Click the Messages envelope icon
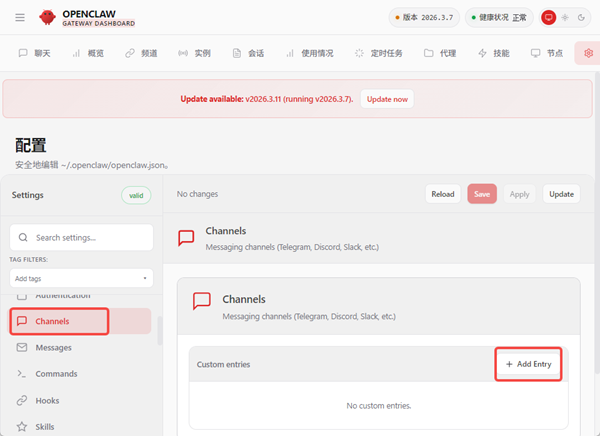 [22, 347]
